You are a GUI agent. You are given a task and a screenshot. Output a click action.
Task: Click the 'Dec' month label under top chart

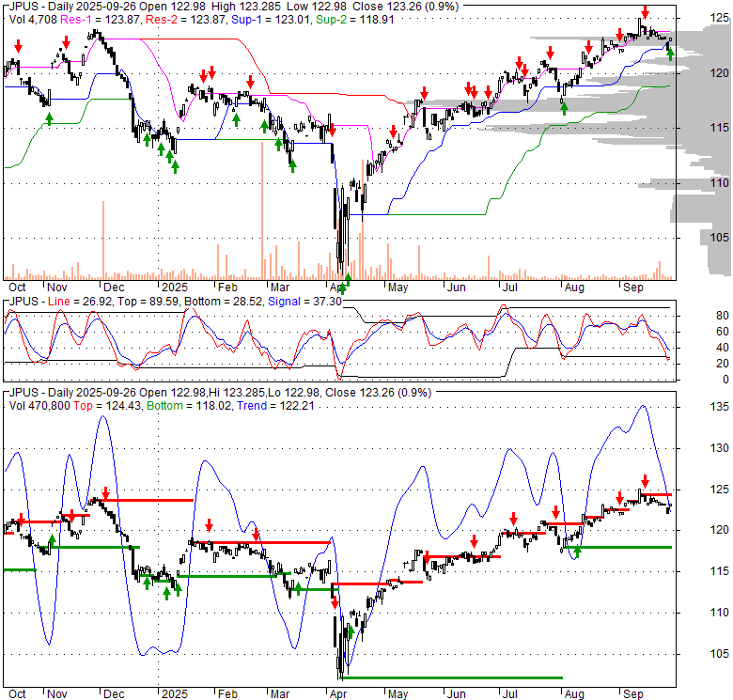pyautogui.click(x=114, y=288)
